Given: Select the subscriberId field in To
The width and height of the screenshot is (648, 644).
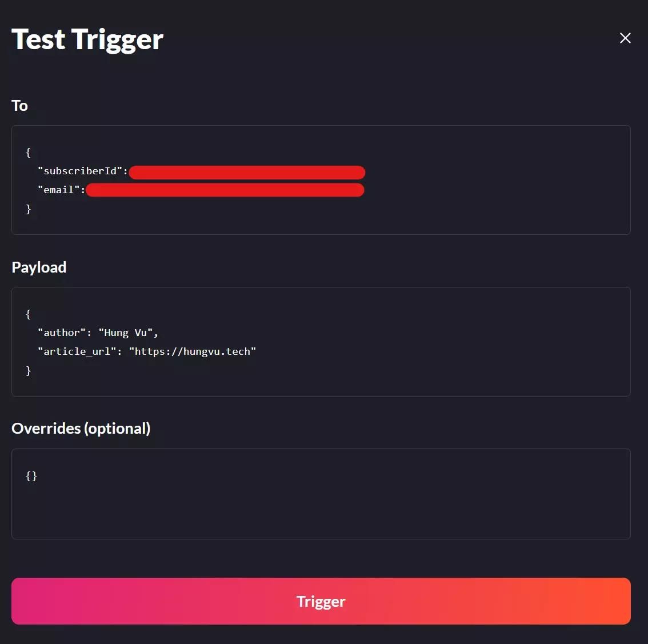Looking at the screenshot, I should pyautogui.click(x=81, y=171).
